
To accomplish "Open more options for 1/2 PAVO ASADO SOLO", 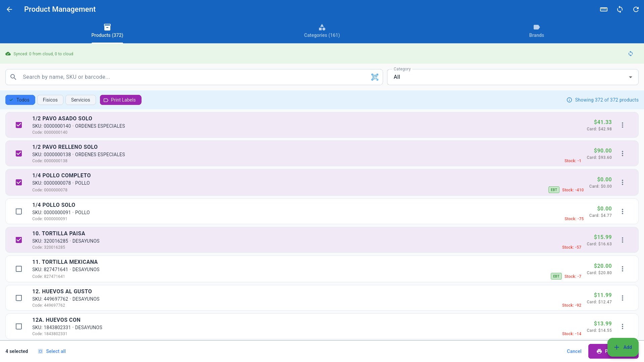I will pos(623,125).
